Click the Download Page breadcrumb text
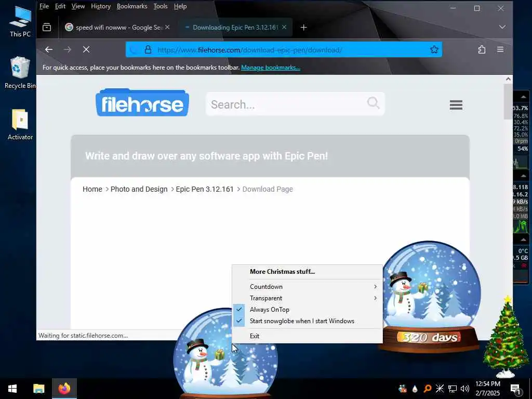 pos(268,189)
